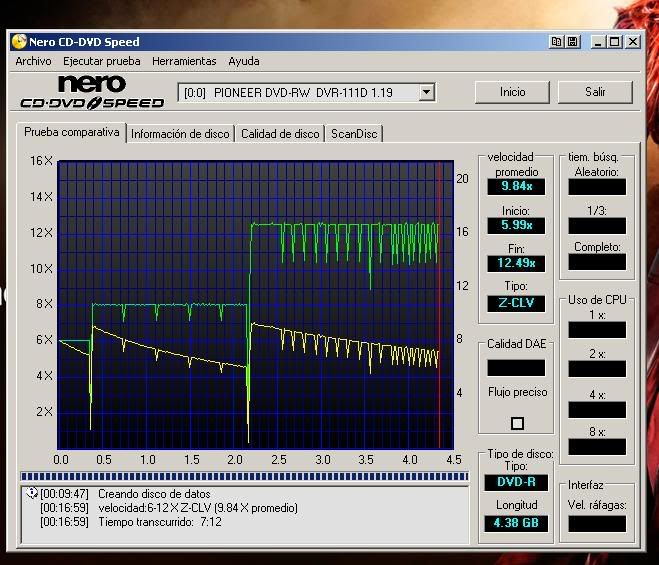Click the 9.84x average speed value
The width and height of the screenshot is (659, 565).
(x=517, y=186)
